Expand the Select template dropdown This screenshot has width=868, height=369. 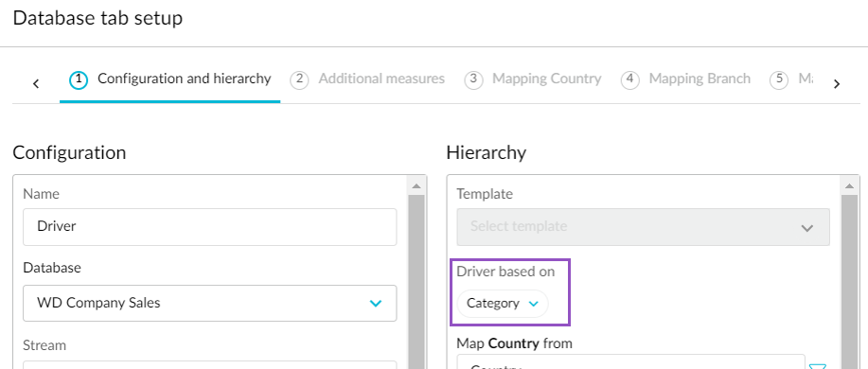coord(644,227)
